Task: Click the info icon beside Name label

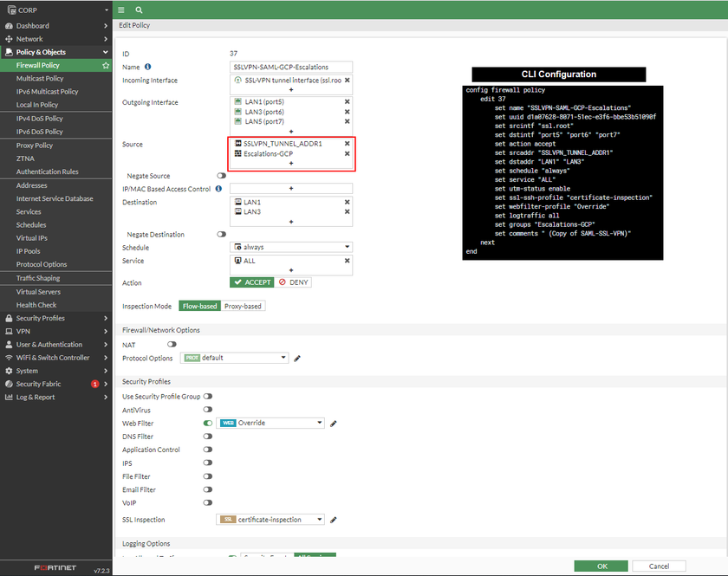Action: point(147,67)
